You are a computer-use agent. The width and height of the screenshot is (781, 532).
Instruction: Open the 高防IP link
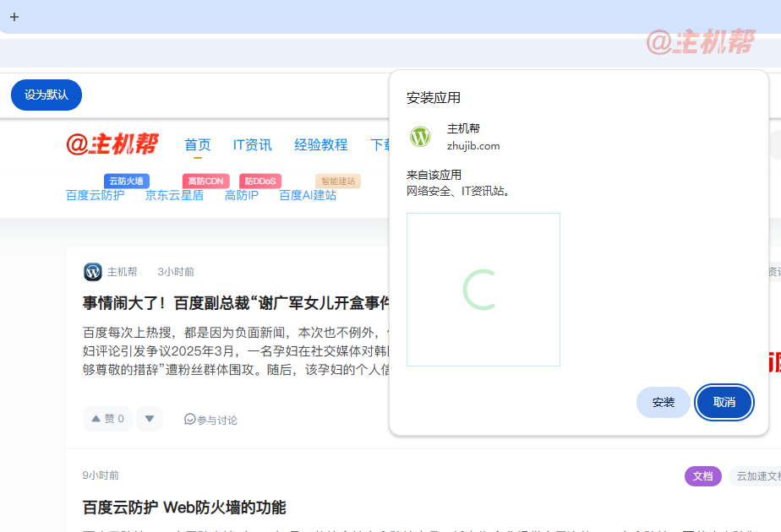coord(242,196)
